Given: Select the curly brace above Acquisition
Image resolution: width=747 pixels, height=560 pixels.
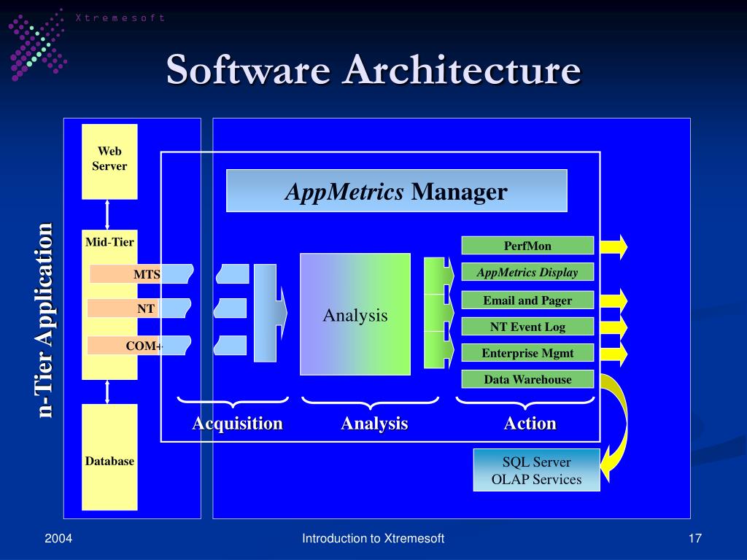Looking at the screenshot, I should click(233, 402).
